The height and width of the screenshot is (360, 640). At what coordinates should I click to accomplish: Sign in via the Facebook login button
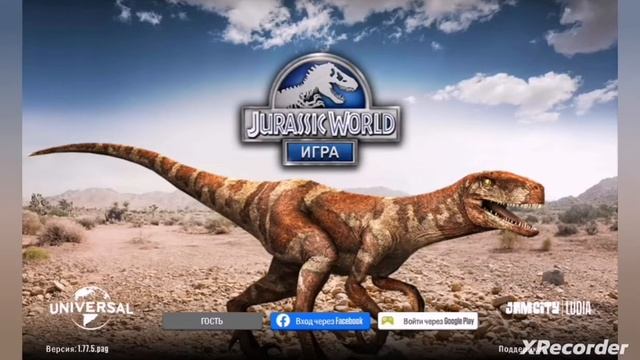point(320,321)
